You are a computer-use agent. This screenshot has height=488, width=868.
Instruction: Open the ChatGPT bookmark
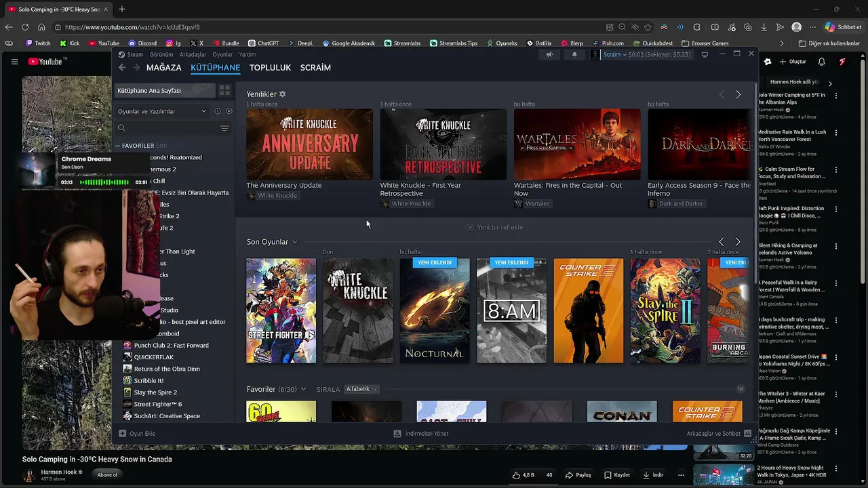tap(263, 43)
